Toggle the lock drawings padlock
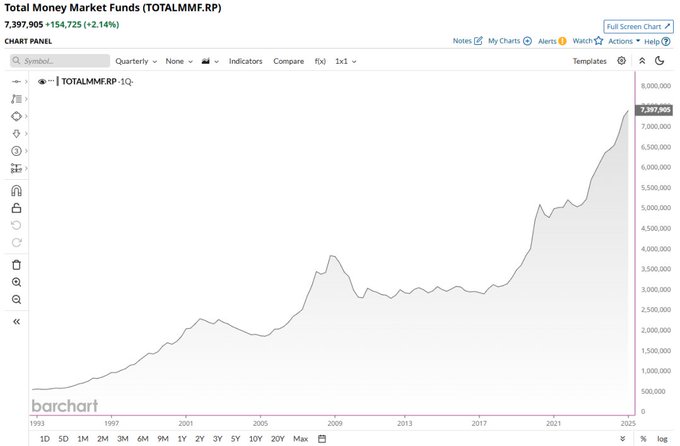Image resolution: width=680 pixels, height=446 pixels. (x=16, y=208)
